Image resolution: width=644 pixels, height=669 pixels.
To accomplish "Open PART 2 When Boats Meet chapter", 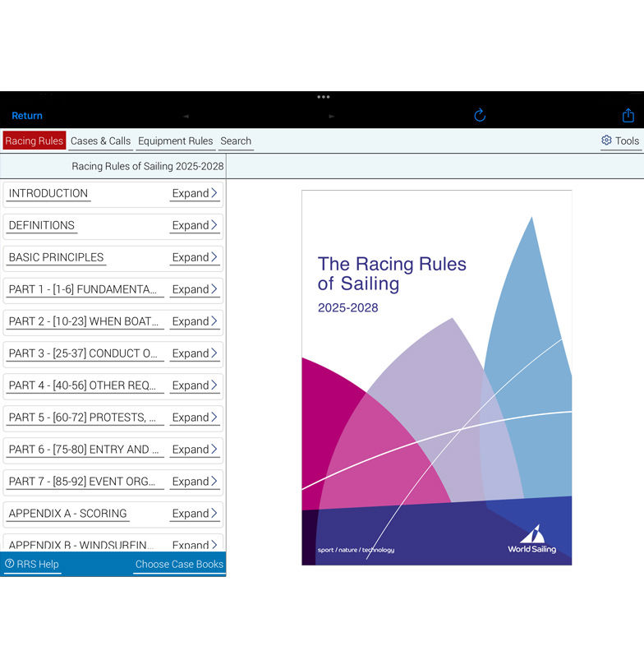I will pyautogui.click(x=84, y=321).
